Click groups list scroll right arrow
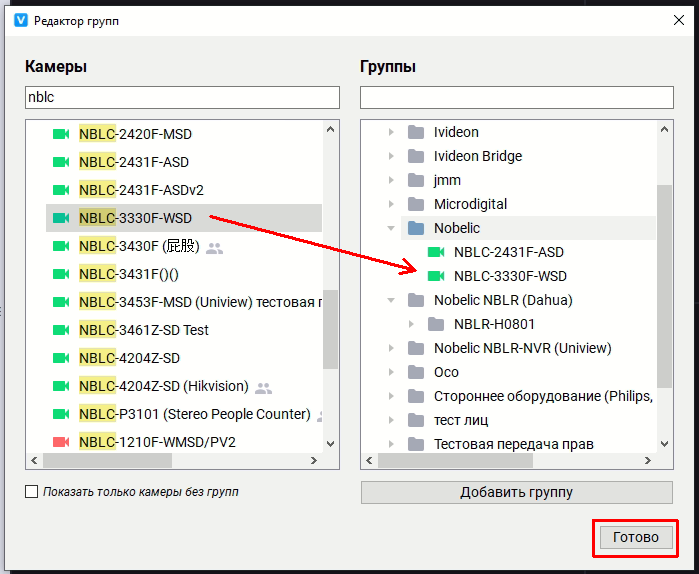This screenshot has width=699, height=574. (648, 460)
